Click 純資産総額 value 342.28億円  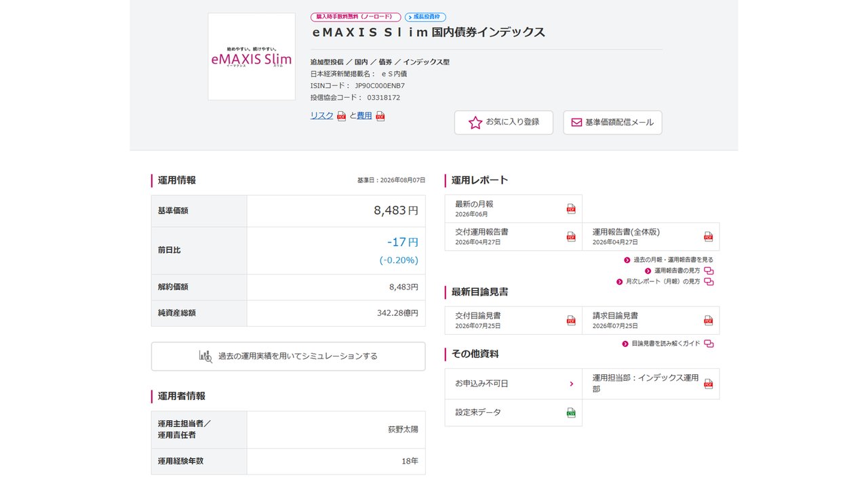click(397, 313)
